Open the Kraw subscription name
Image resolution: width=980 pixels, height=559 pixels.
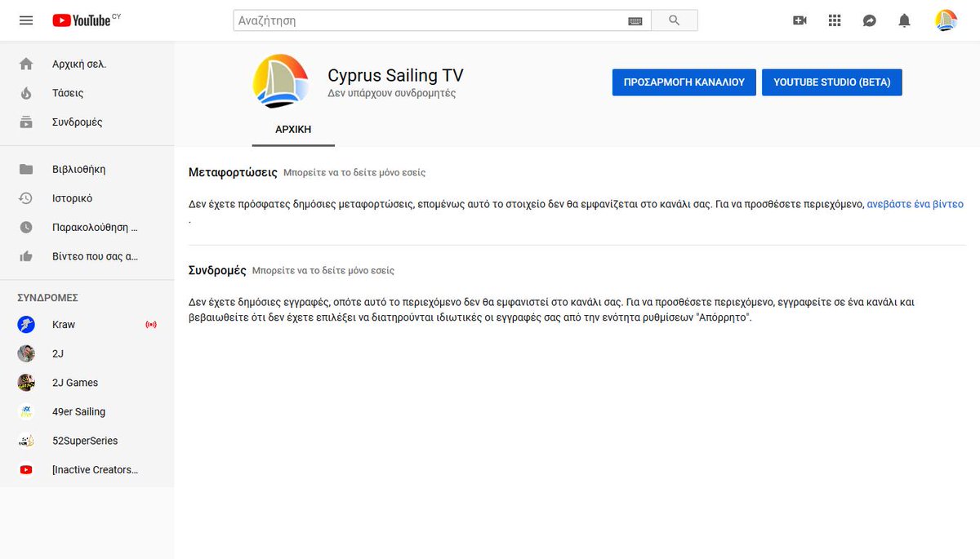click(x=64, y=325)
